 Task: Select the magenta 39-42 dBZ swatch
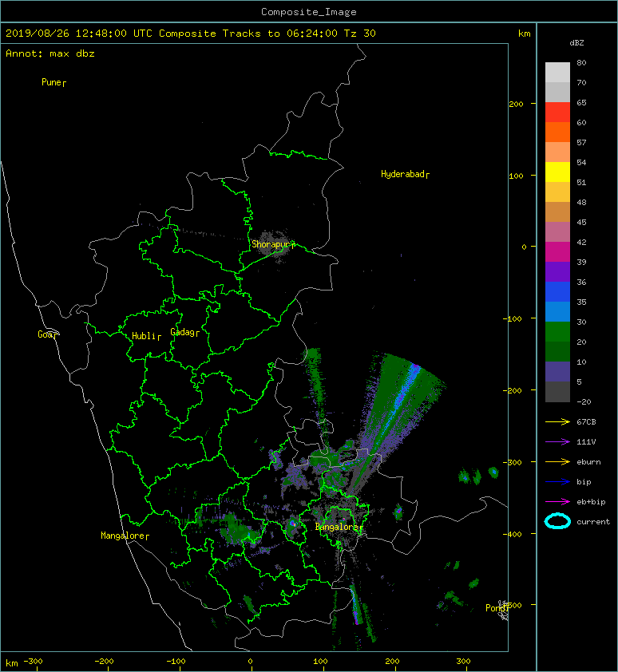coord(557,251)
